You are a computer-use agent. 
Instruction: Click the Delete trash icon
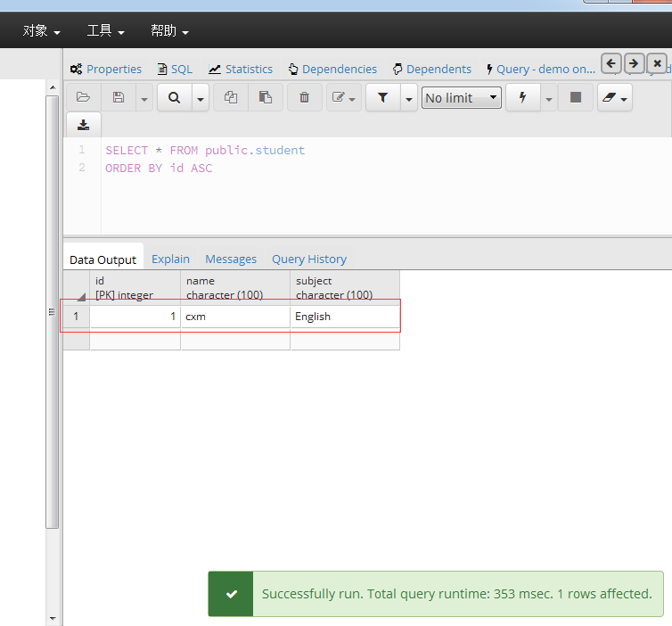304,98
